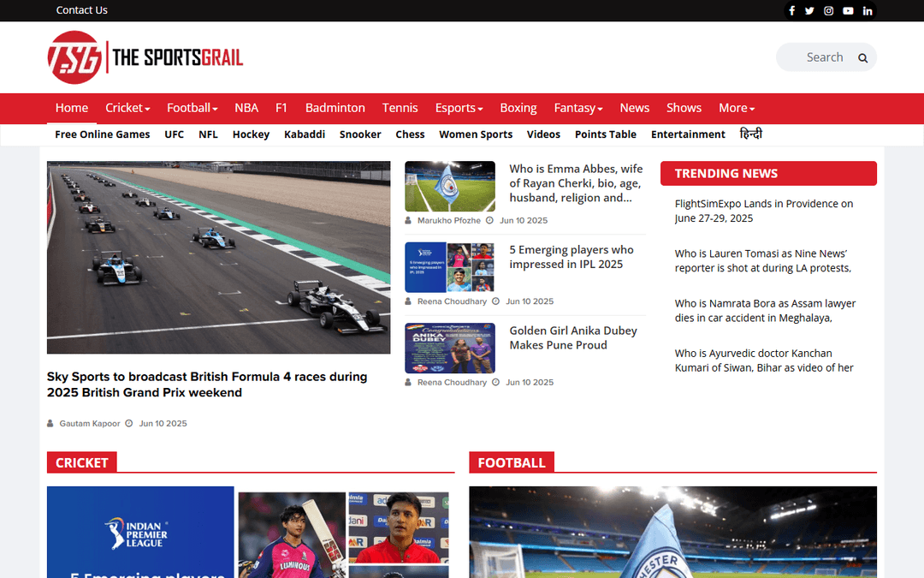This screenshot has width=924, height=578.
Task: Open the Snooker submenu link
Action: click(x=360, y=134)
